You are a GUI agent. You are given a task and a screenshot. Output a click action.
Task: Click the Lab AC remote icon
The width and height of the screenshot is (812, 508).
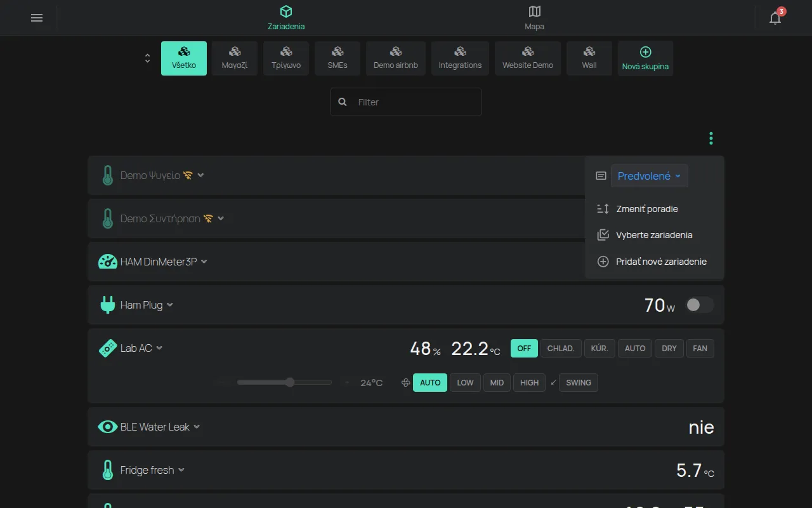108,348
